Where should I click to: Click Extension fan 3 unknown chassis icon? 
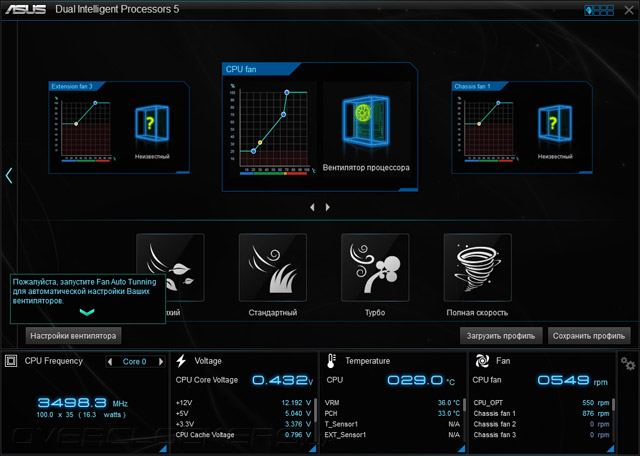pyautogui.click(x=152, y=124)
